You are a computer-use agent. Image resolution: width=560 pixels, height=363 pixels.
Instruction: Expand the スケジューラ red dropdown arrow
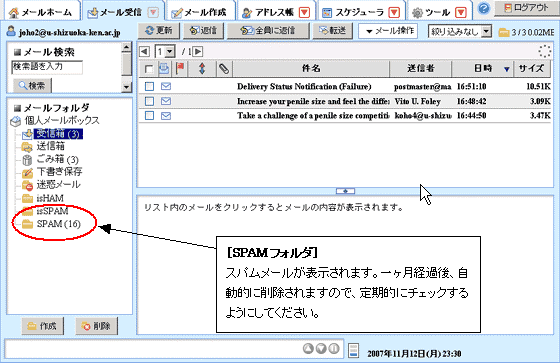click(394, 13)
